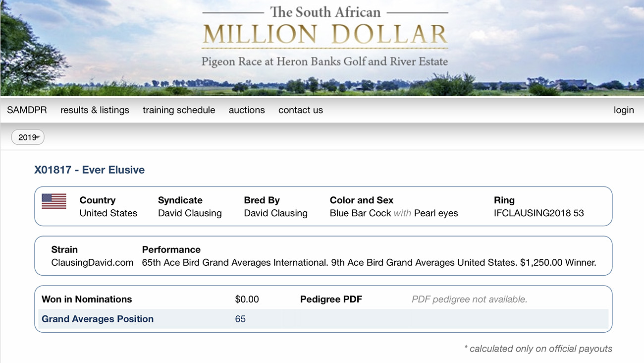Click the Blue Bar Cock color description
The width and height of the screenshot is (644, 363).
point(360,213)
